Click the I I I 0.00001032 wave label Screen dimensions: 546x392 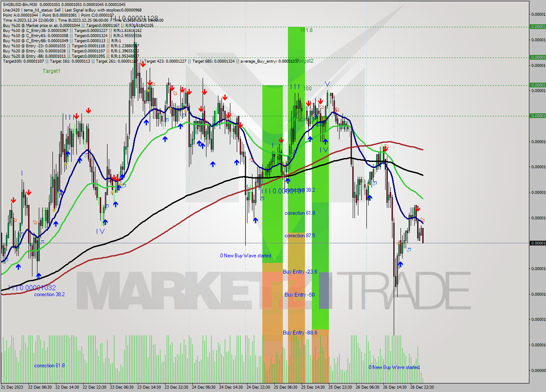pyautogui.click(x=32, y=288)
